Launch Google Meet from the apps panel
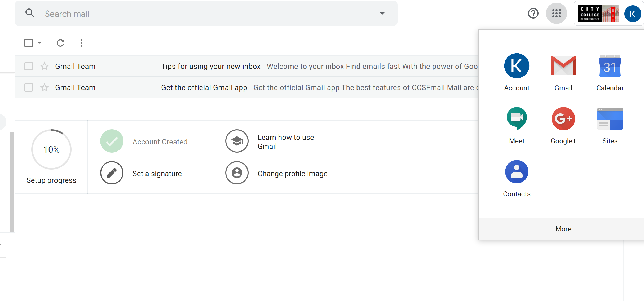 tap(517, 118)
